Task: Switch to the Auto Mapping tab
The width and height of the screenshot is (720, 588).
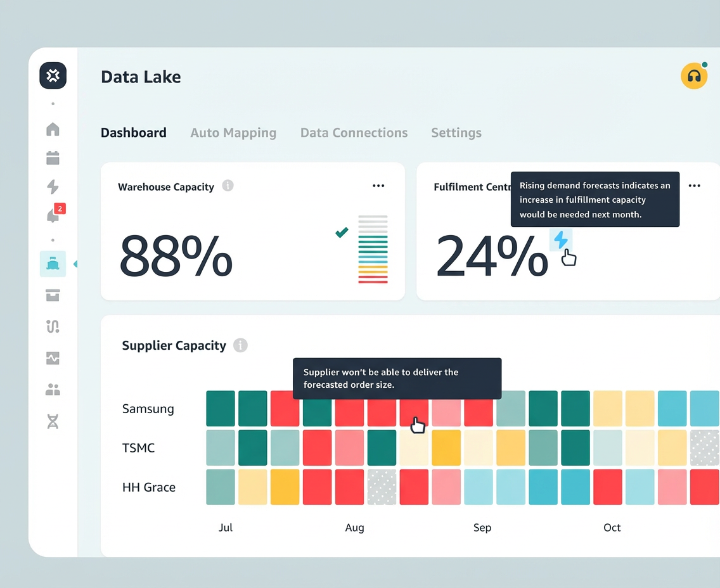Action: [233, 132]
